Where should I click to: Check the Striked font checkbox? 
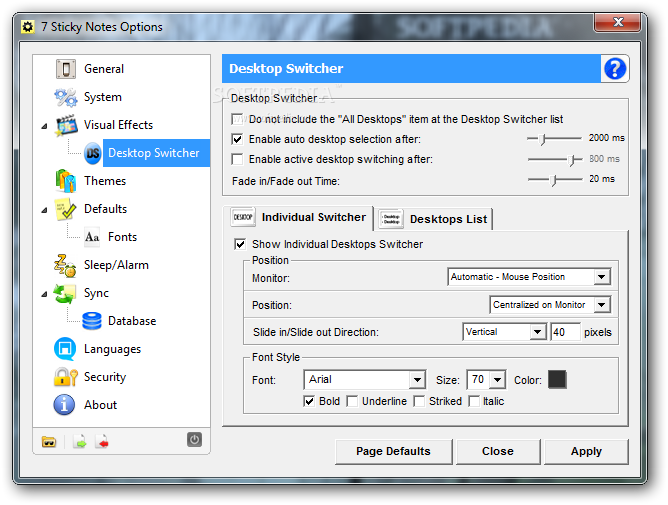click(419, 401)
